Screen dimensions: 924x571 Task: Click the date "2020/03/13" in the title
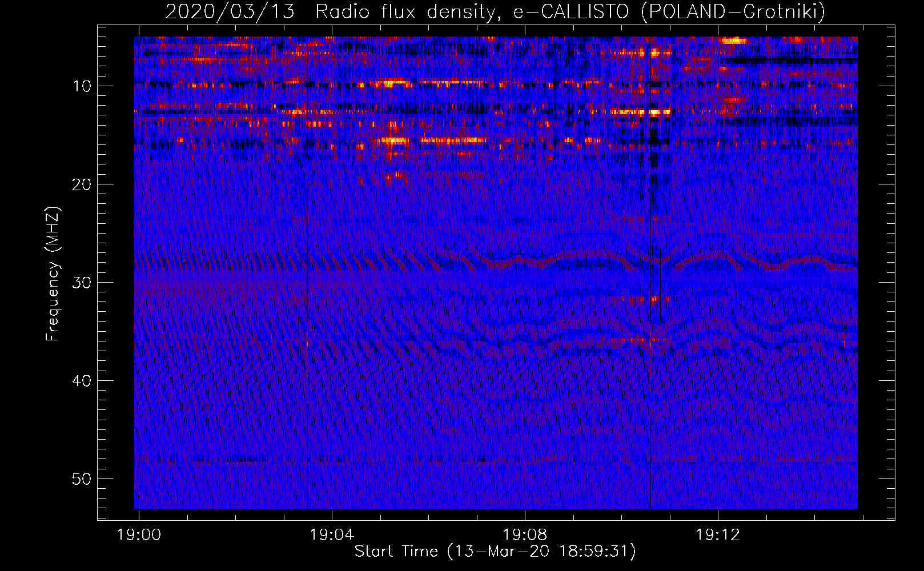coord(230,11)
